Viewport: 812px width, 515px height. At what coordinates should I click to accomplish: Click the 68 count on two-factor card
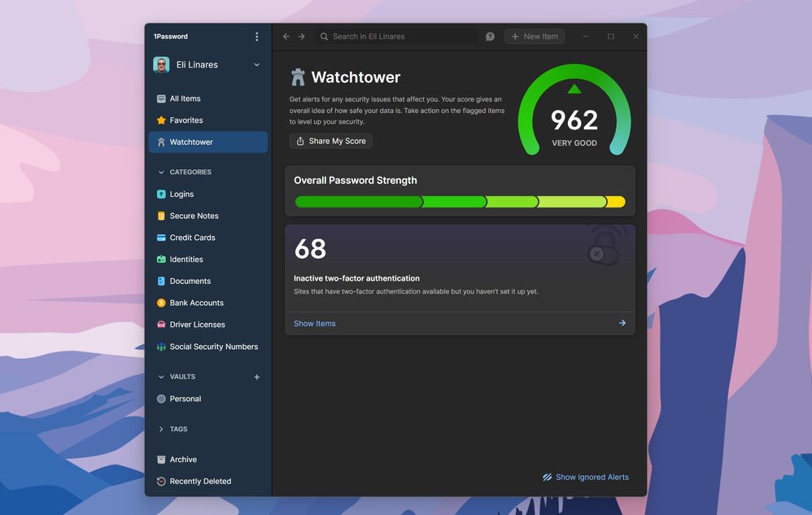(x=310, y=249)
